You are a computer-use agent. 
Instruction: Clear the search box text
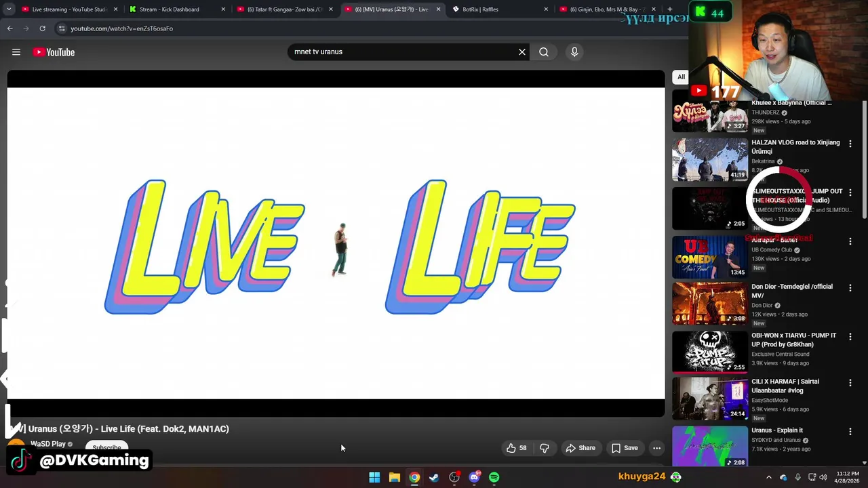pyautogui.click(x=522, y=52)
